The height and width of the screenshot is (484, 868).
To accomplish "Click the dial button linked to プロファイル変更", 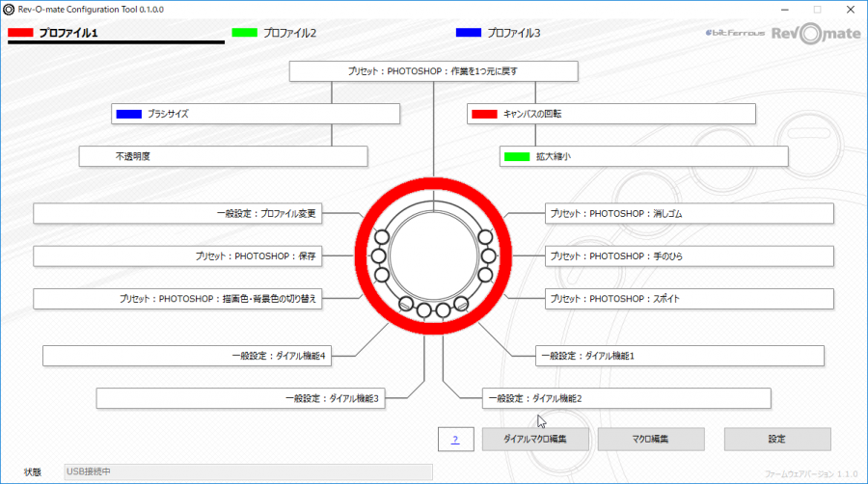I will [382, 237].
